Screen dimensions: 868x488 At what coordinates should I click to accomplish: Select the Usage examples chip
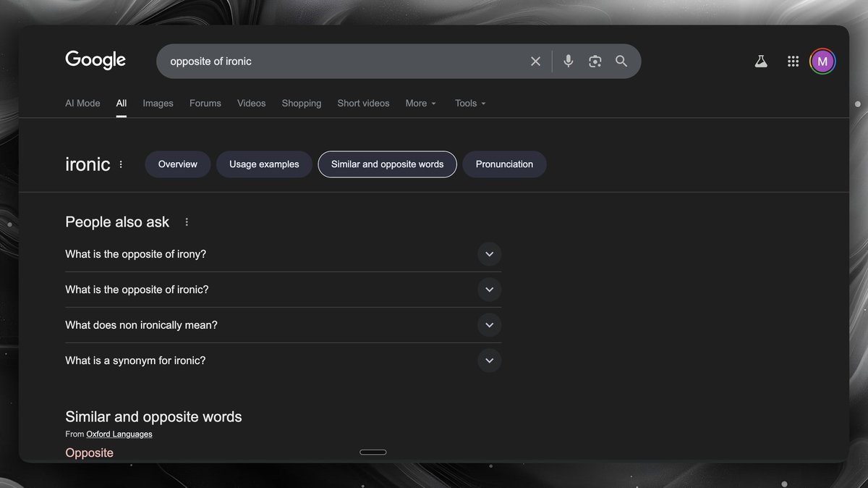pos(264,164)
